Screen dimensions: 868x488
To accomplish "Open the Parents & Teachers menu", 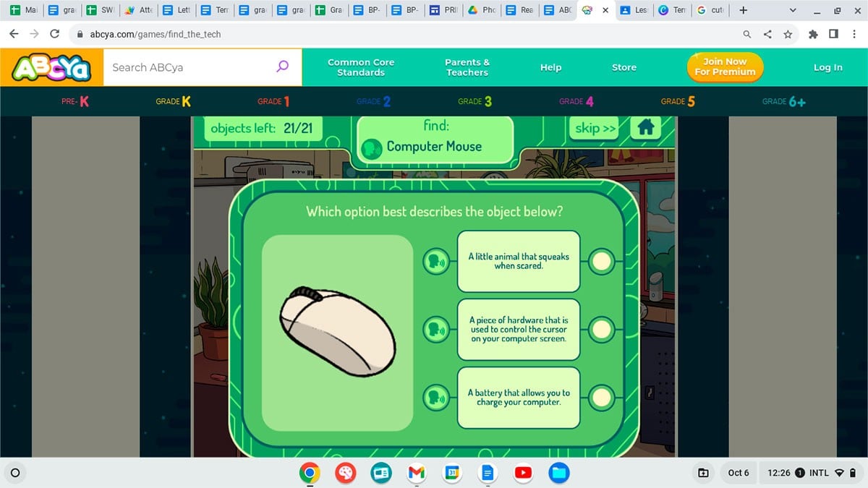I will pyautogui.click(x=466, y=67).
